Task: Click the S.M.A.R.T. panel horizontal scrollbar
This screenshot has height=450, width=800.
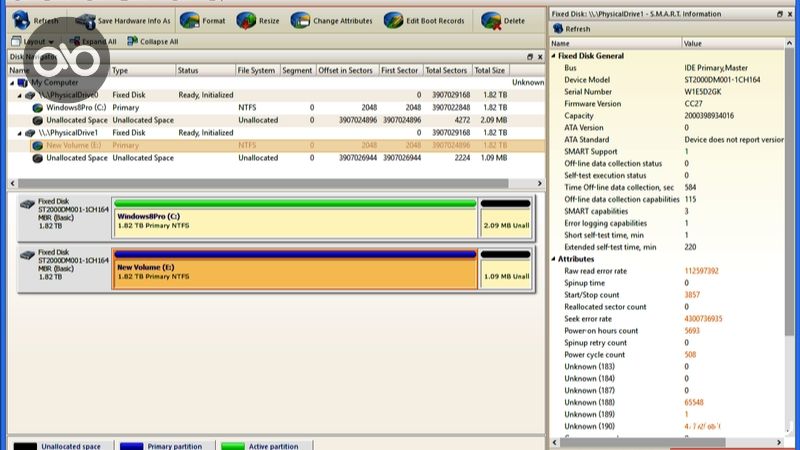Action: point(643,442)
